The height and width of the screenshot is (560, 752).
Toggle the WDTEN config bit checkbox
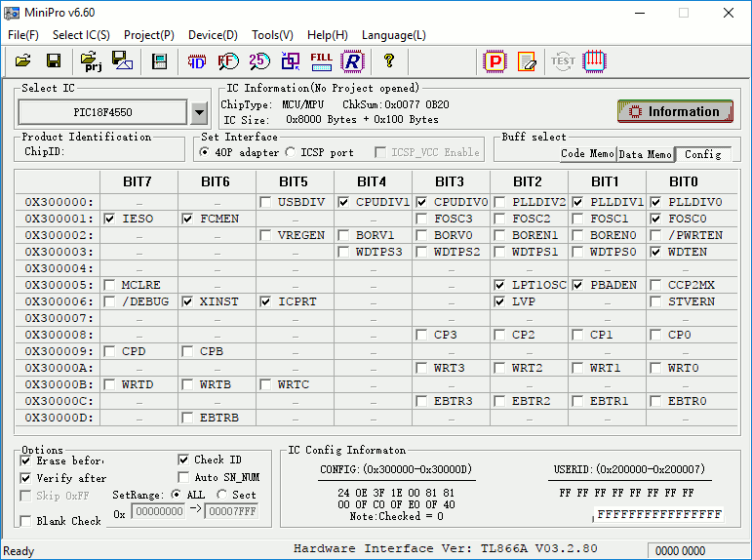coord(655,252)
